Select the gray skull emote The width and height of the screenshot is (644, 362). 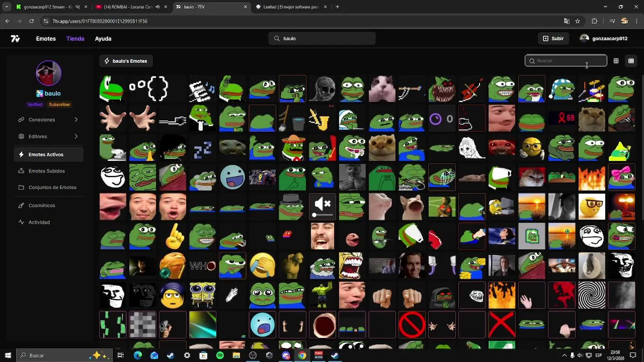coord(323,89)
